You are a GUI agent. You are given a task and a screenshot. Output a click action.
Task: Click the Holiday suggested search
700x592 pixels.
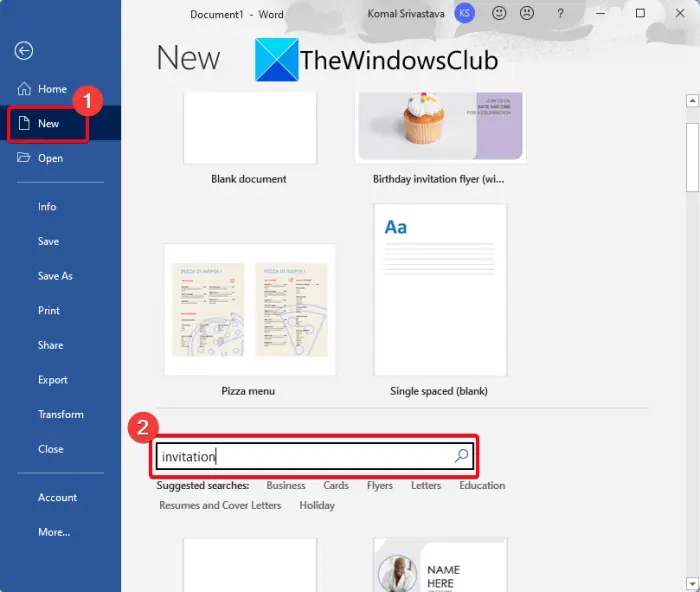(x=317, y=505)
